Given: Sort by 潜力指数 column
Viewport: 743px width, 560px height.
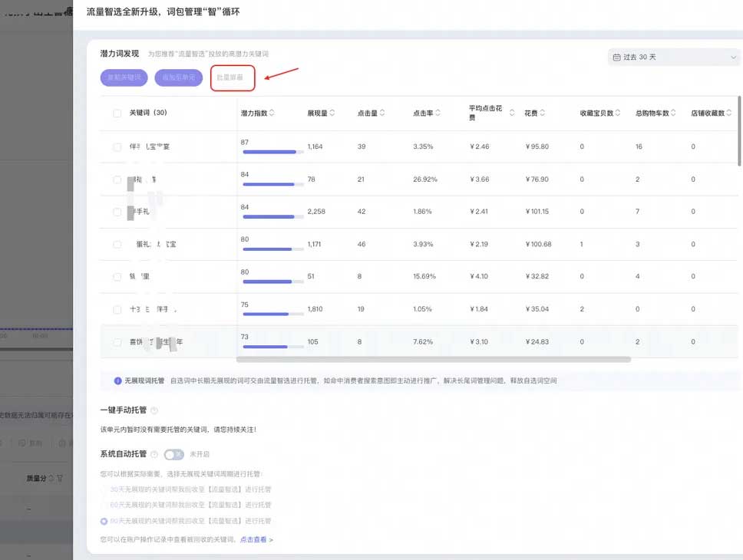Looking at the screenshot, I should point(272,113).
